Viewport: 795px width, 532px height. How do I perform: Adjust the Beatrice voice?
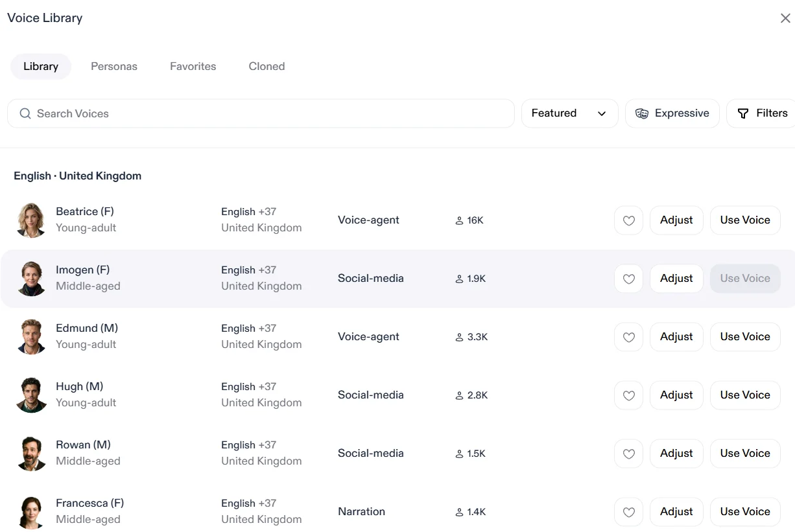(676, 220)
